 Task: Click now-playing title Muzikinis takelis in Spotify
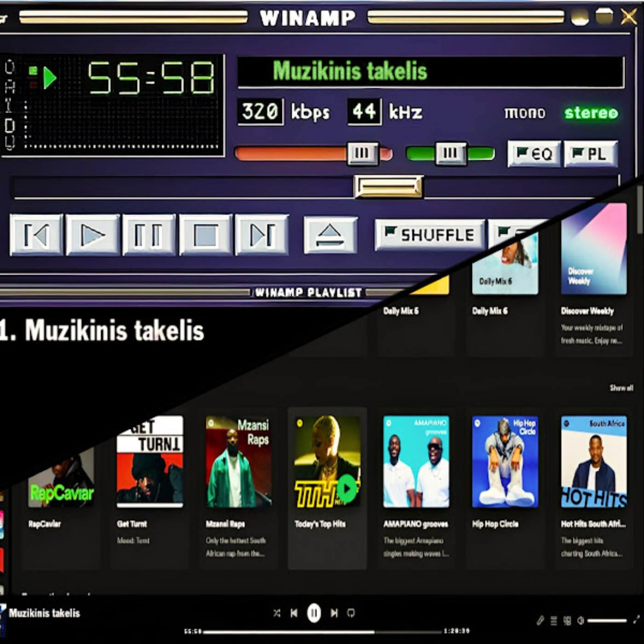click(44, 613)
